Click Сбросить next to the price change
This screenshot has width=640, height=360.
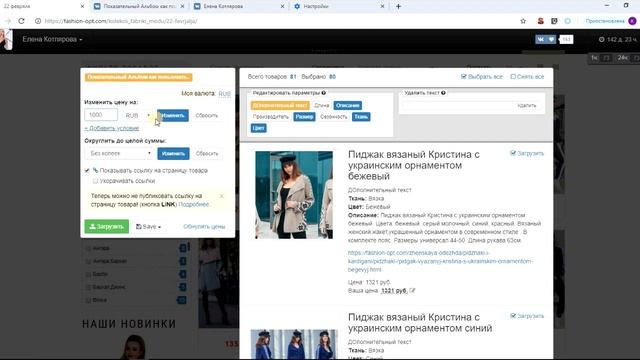[207, 116]
